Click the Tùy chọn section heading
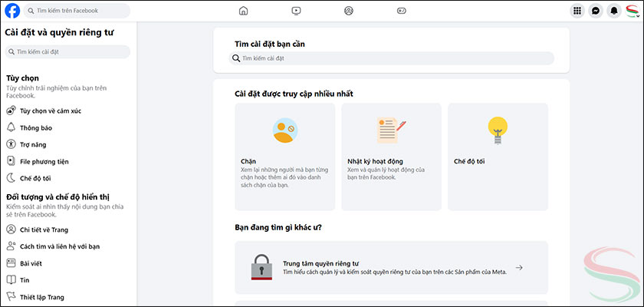644x307 pixels. click(x=22, y=78)
